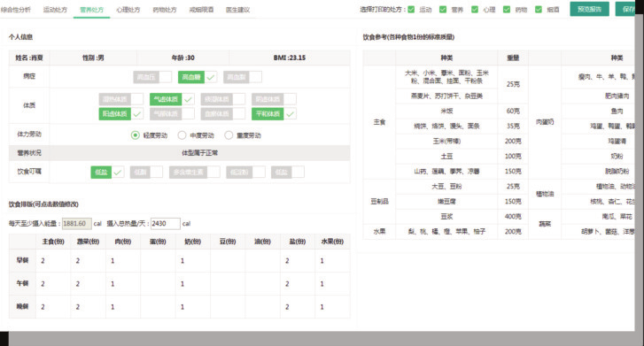644x346 pixels.
Task: Open the 综合性分析 tab
Action: pos(16,10)
